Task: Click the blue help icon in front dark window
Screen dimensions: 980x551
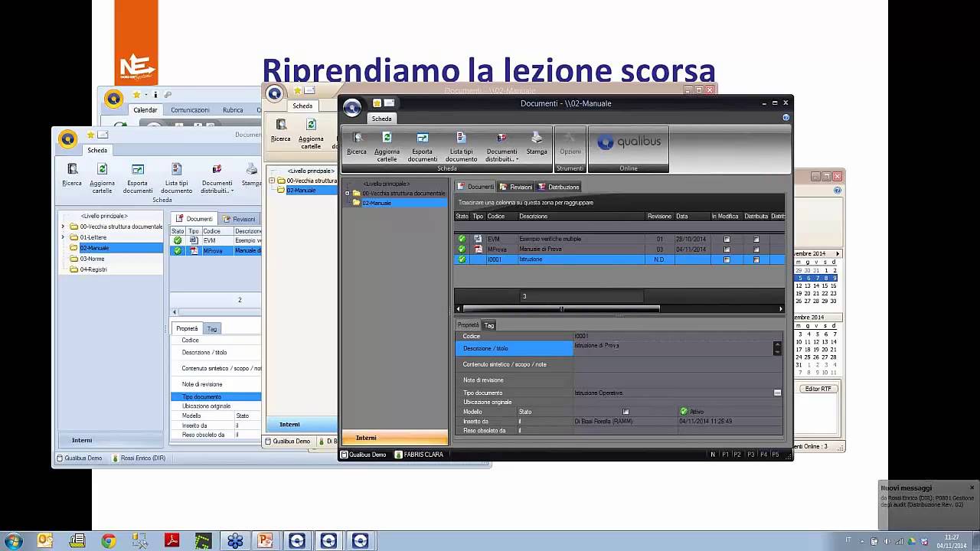Action: point(786,118)
